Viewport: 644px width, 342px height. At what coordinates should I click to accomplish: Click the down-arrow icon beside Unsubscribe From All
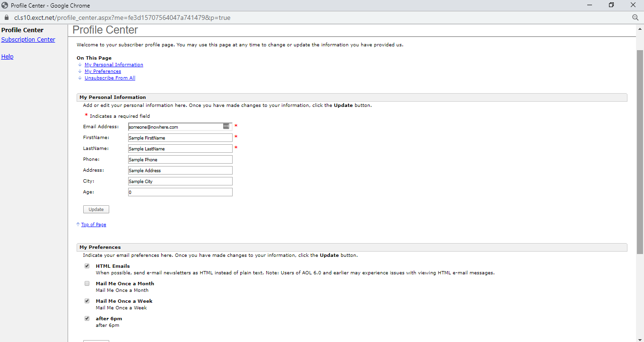(x=79, y=78)
